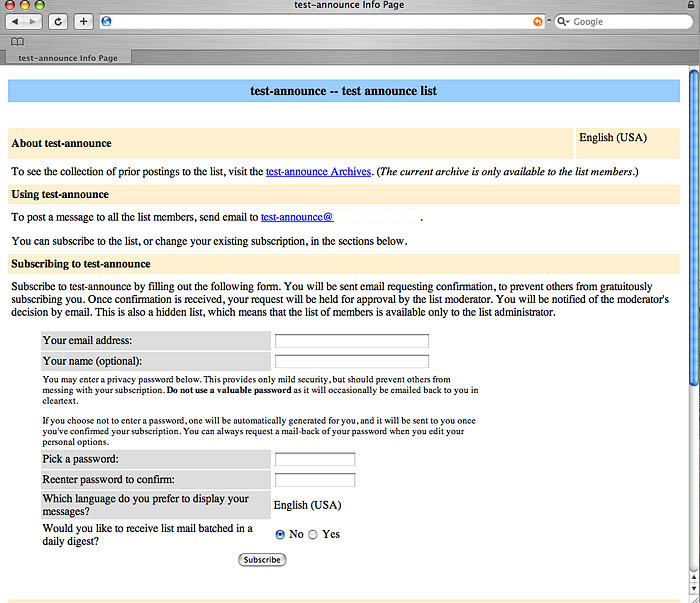Click the Subscribing to test-announce heading

coord(81,264)
